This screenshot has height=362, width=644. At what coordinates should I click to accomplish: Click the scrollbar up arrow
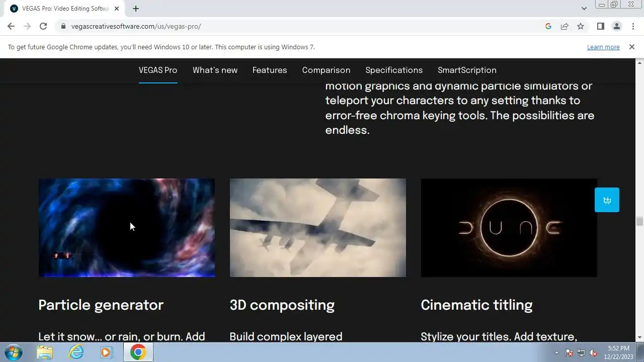pos(639,62)
